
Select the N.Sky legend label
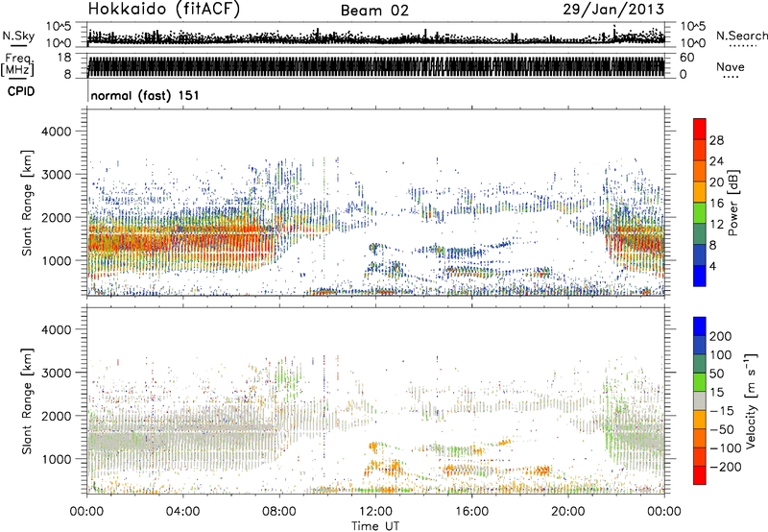coord(18,36)
